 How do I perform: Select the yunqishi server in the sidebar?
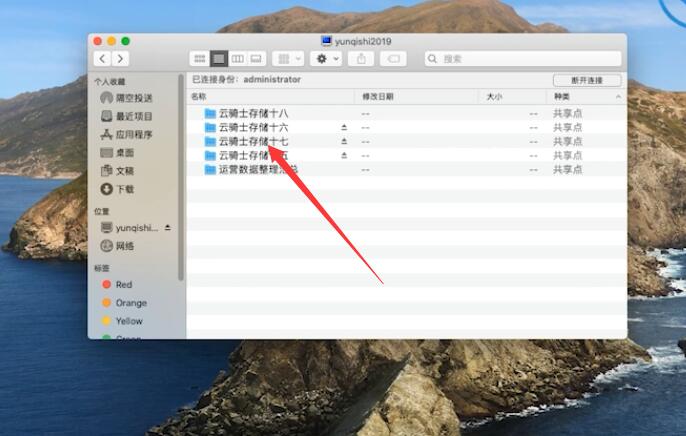[x=130, y=228]
